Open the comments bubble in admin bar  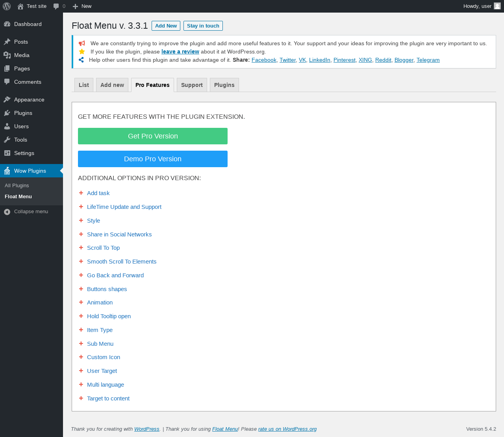(x=56, y=6)
